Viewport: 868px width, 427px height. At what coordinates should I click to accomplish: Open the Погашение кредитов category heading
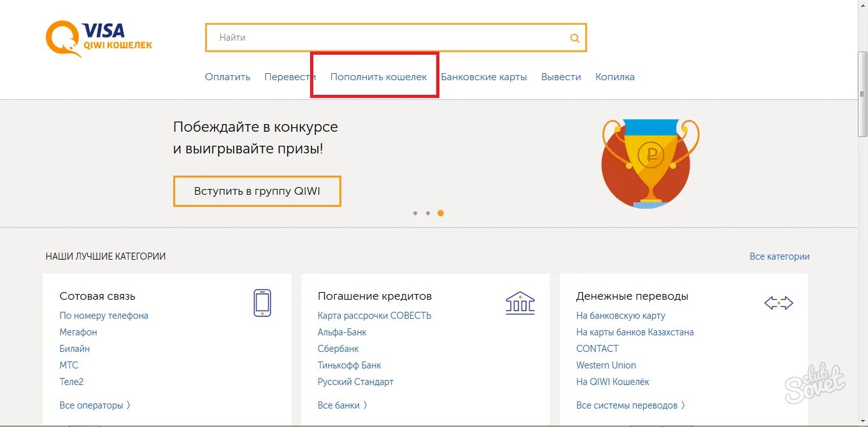pos(374,296)
